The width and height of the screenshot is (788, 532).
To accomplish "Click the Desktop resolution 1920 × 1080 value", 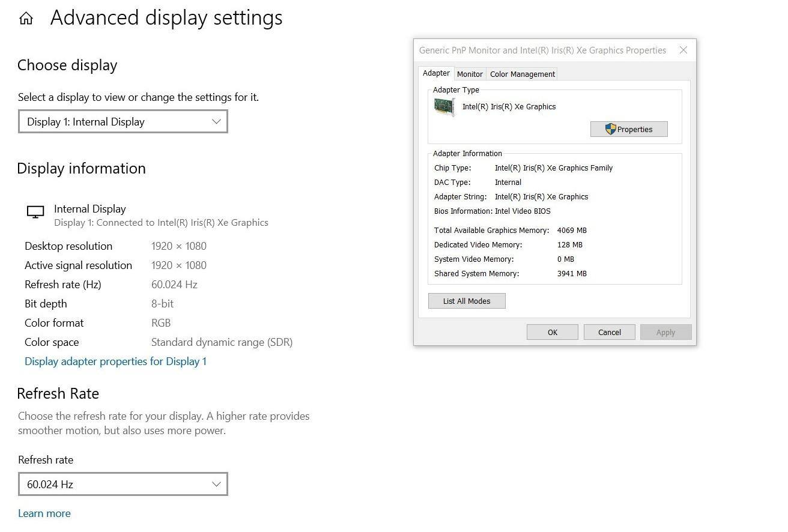I will point(179,246).
